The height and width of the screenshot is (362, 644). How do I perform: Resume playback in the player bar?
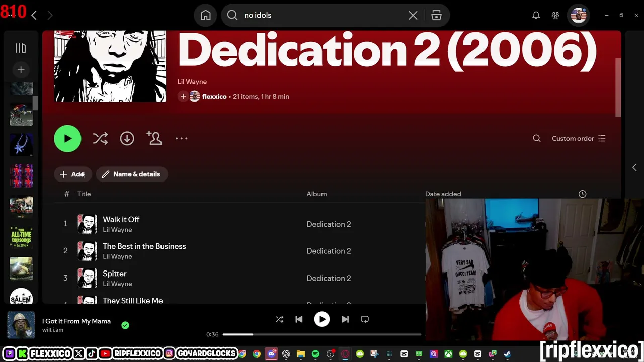pyautogui.click(x=322, y=319)
